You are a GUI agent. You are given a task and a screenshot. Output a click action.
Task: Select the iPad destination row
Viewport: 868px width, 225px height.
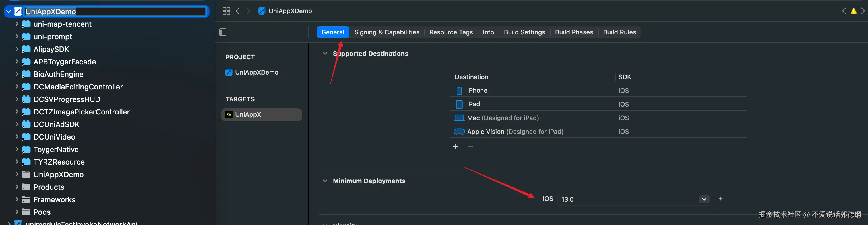[x=473, y=104]
